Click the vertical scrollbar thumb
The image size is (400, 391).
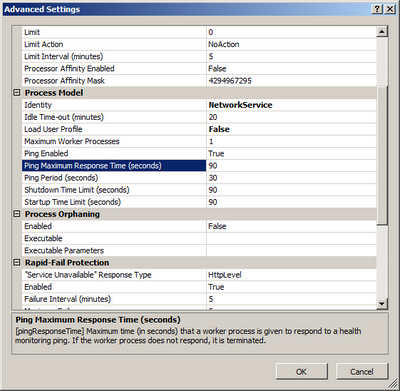coord(382,156)
